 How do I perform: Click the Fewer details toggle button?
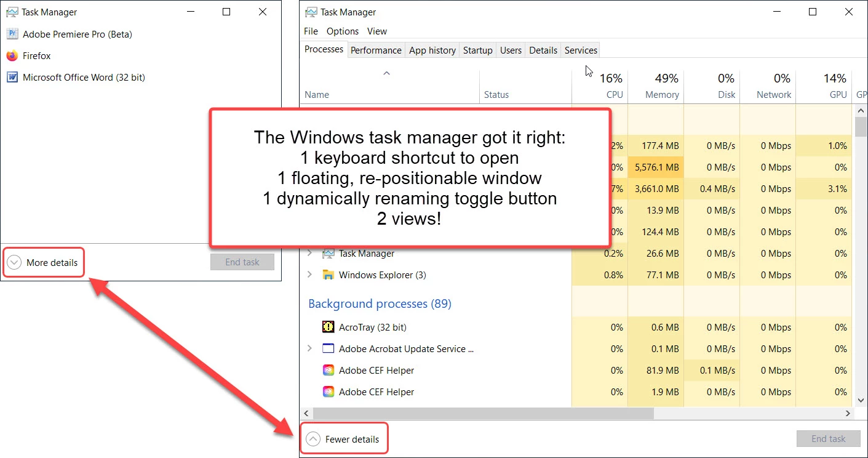click(x=344, y=440)
